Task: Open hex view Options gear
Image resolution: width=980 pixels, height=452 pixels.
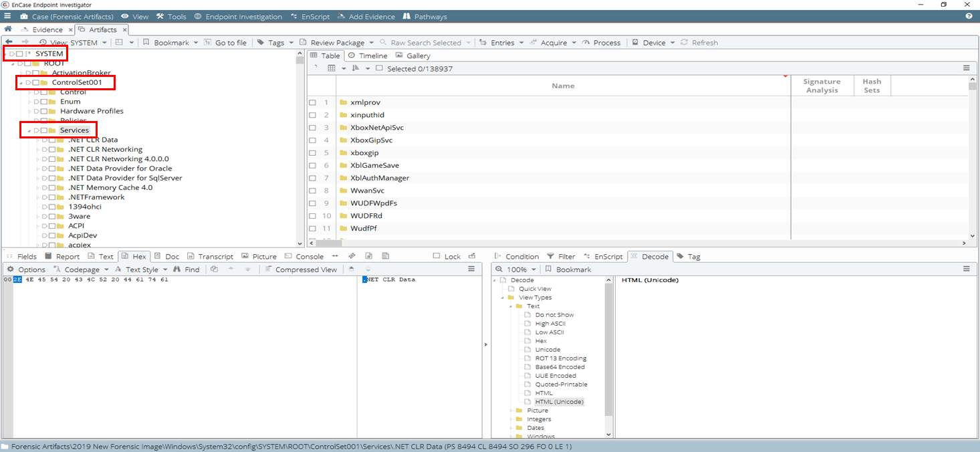Action: coord(26,269)
